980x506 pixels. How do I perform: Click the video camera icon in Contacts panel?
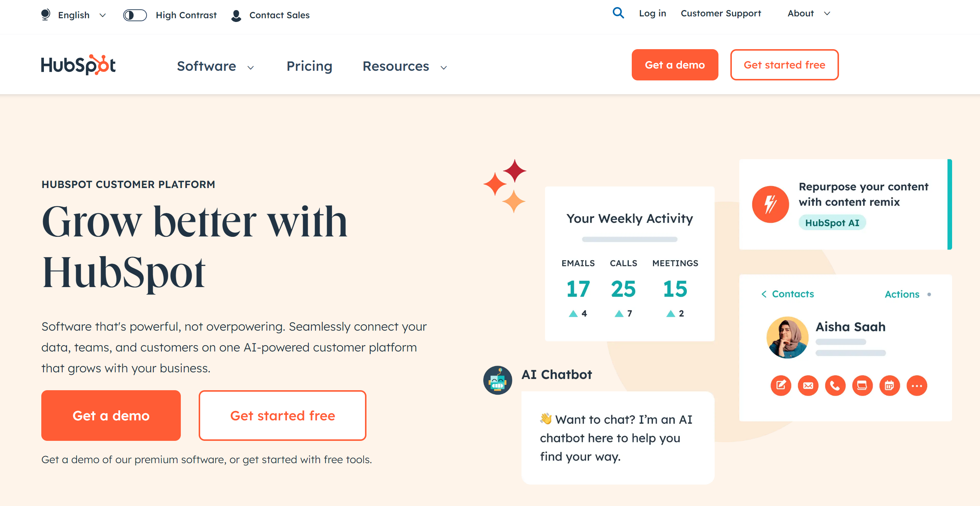point(863,385)
